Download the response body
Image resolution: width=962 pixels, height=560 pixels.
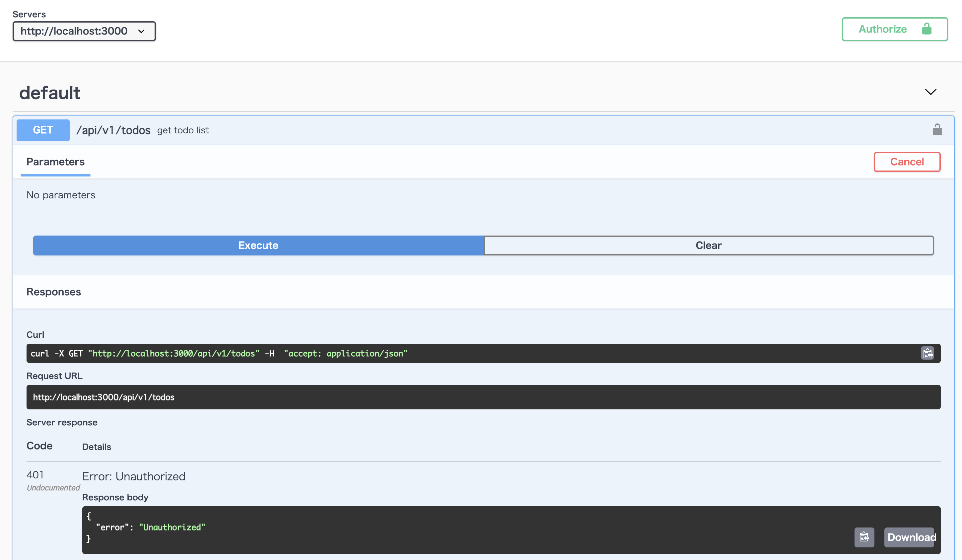[910, 537]
